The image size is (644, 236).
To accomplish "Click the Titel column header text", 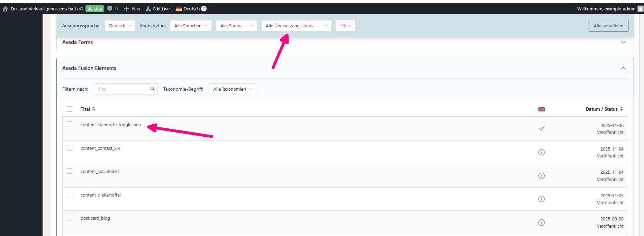I will (x=85, y=109).
